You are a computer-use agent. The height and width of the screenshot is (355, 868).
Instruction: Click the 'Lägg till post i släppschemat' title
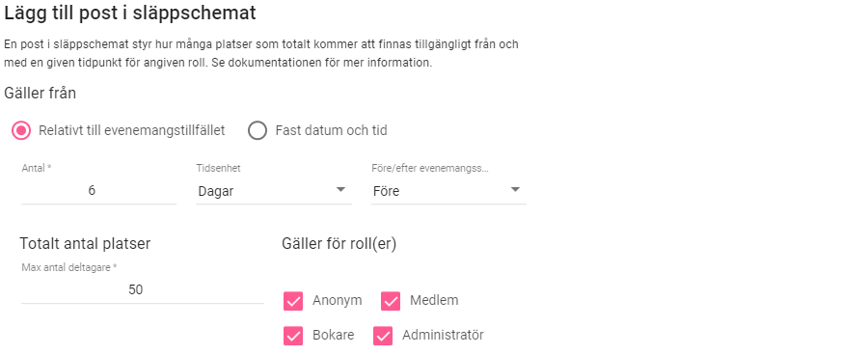point(130,14)
